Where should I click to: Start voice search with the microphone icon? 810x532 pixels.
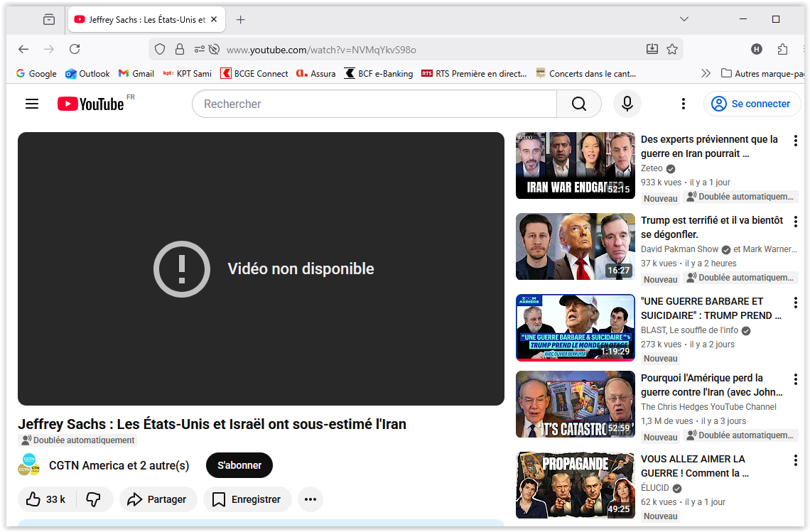coord(627,104)
